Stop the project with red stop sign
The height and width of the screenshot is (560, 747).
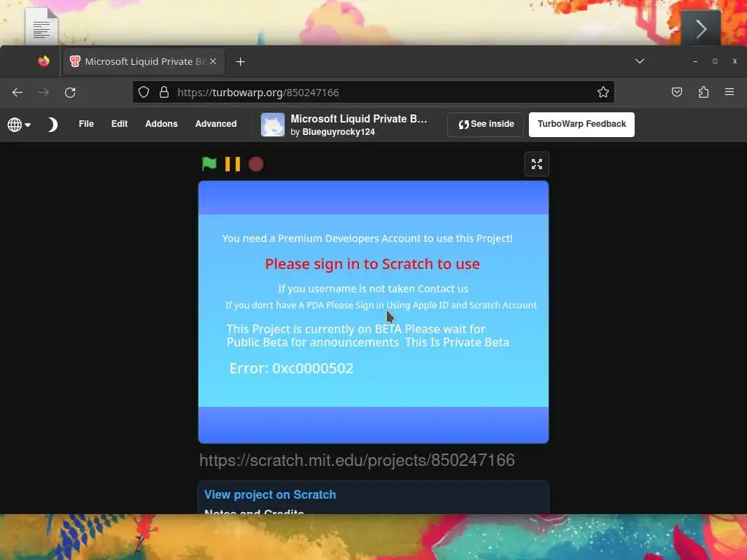[x=256, y=164]
